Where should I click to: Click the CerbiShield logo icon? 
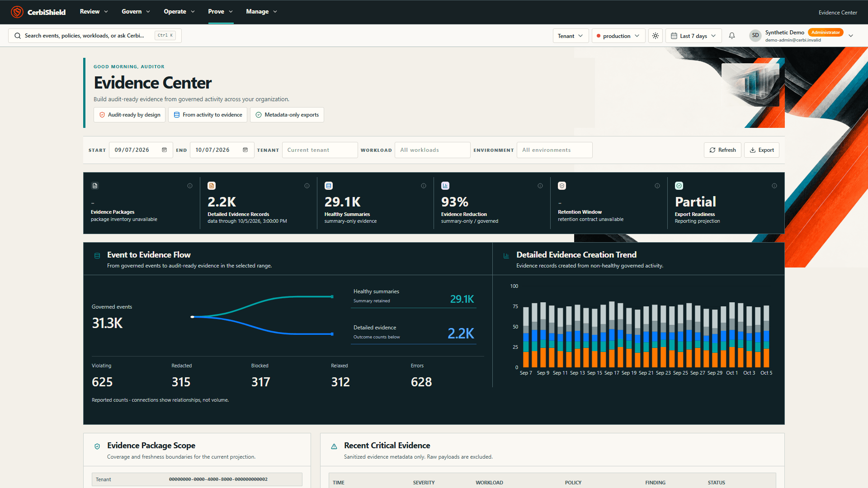(17, 12)
